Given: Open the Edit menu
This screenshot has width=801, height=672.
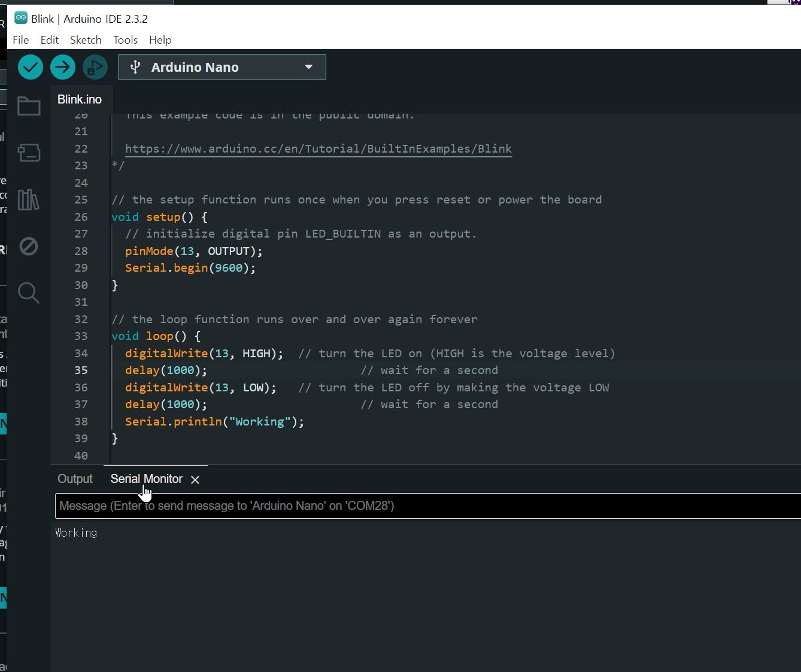Looking at the screenshot, I should (50, 40).
